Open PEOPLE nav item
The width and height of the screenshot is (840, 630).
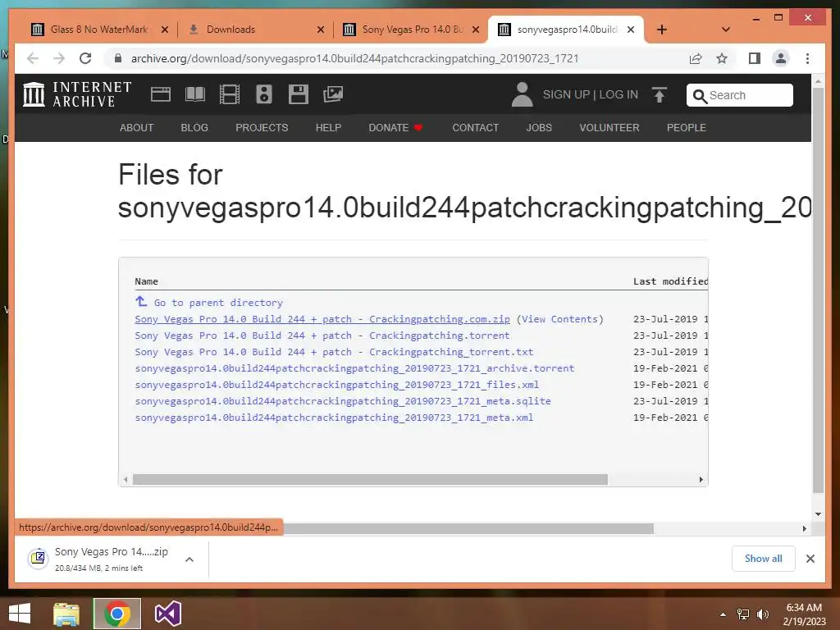tap(687, 127)
